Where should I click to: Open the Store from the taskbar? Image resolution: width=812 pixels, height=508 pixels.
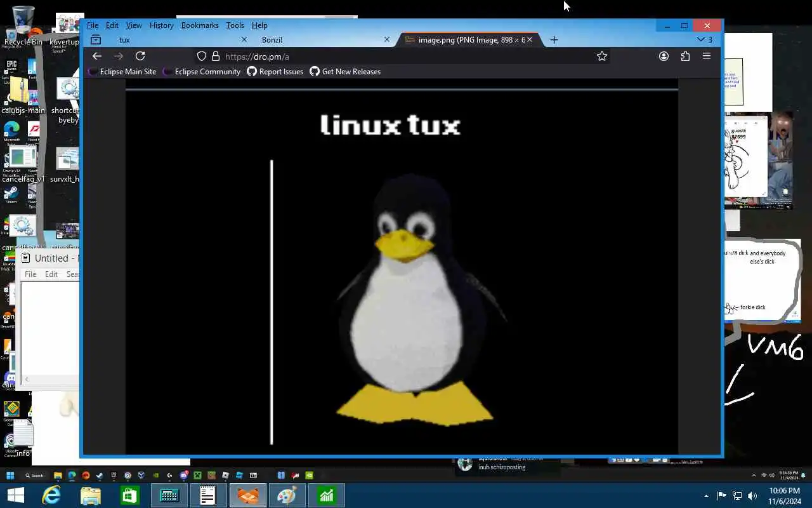[x=130, y=495]
